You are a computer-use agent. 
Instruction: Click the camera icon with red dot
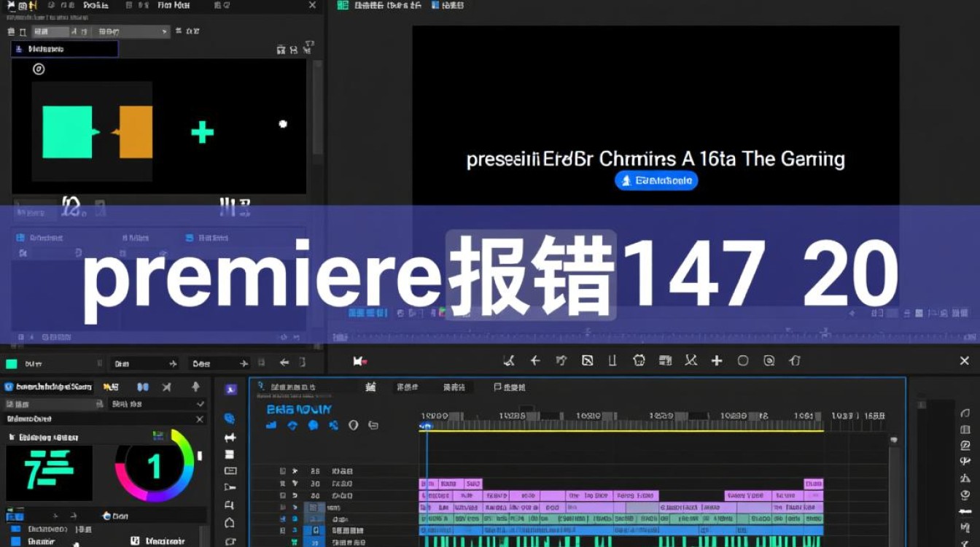(359, 361)
